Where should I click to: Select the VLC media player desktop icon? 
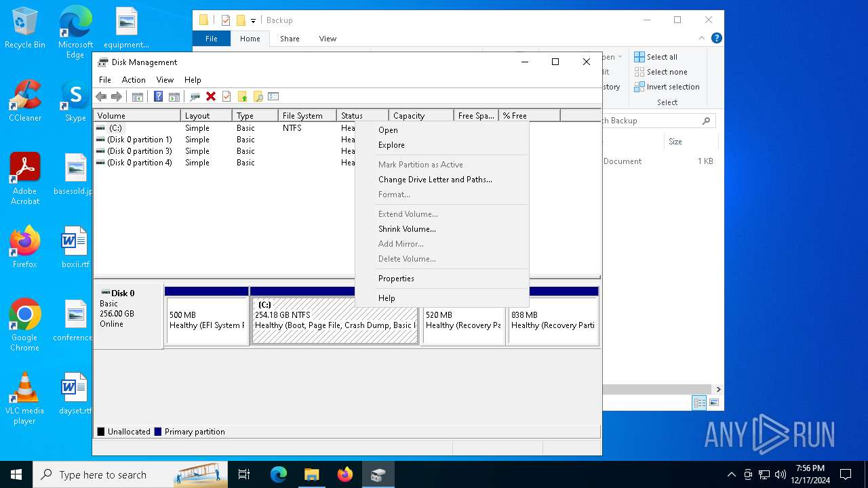pos(24,399)
